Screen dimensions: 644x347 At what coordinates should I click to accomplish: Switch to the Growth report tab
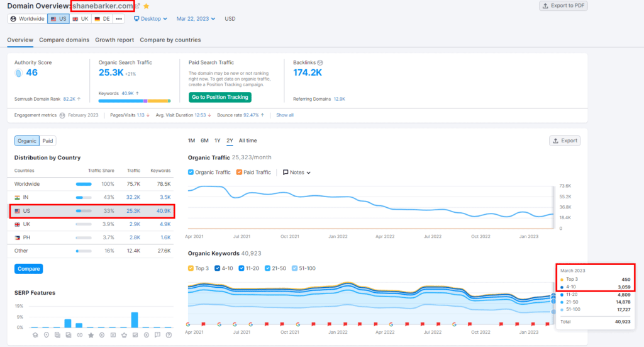click(x=114, y=40)
